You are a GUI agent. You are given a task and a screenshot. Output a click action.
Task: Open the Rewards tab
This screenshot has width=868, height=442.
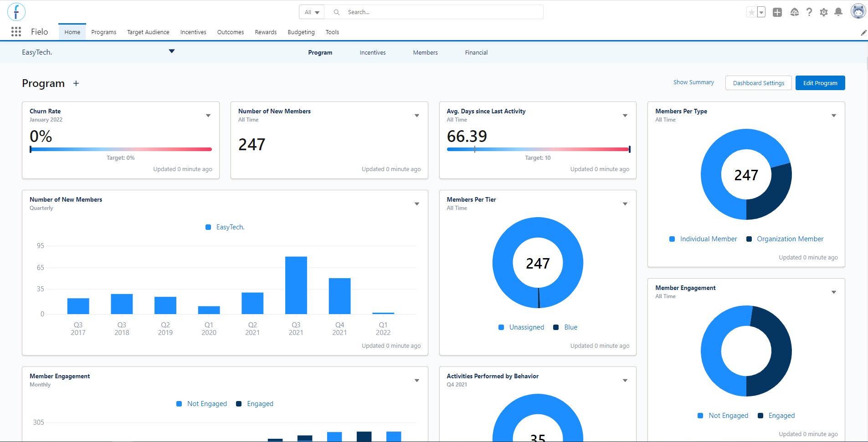(x=266, y=32)
